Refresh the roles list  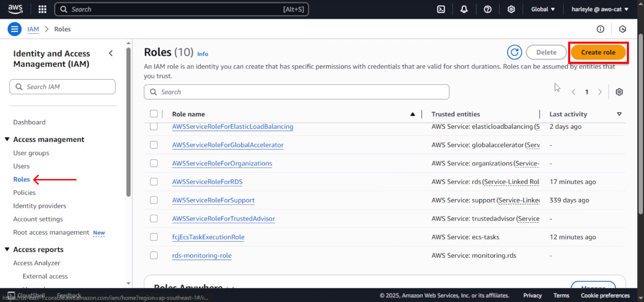click(515, 52)
